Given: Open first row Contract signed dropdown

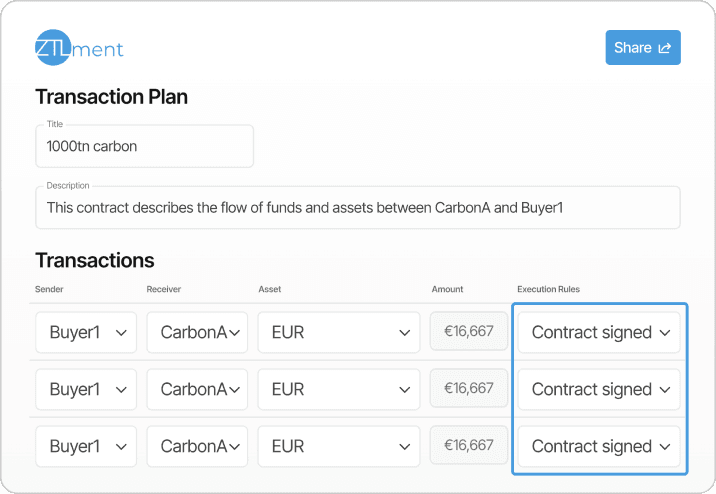Looking at the screenshot, I should 599,333.
